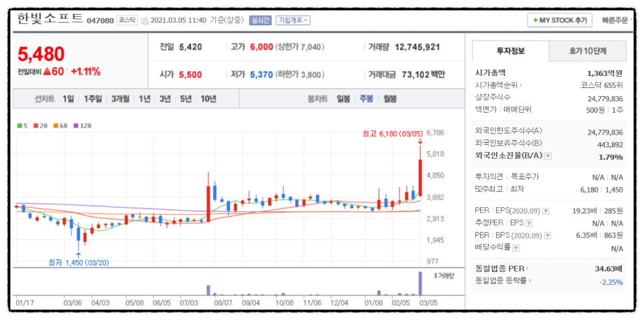Click the -2.25% industry change value
The height and width of the screenshot is (320, 644).
click(611, 282)
